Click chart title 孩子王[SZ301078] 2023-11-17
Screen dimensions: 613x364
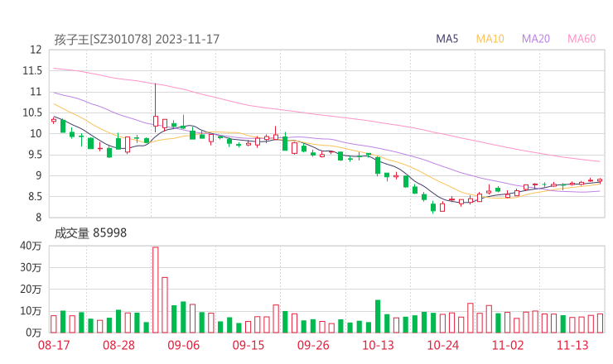pos(137,39)
